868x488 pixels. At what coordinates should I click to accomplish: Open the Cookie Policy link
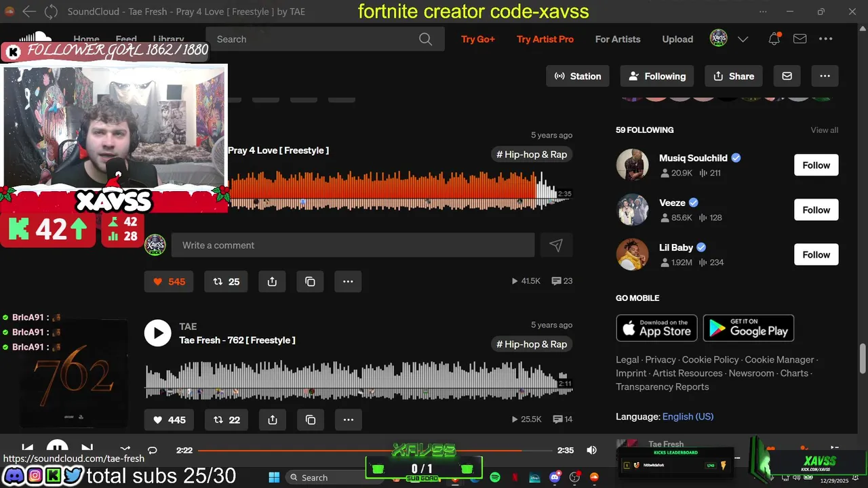(x=710, y=360)
